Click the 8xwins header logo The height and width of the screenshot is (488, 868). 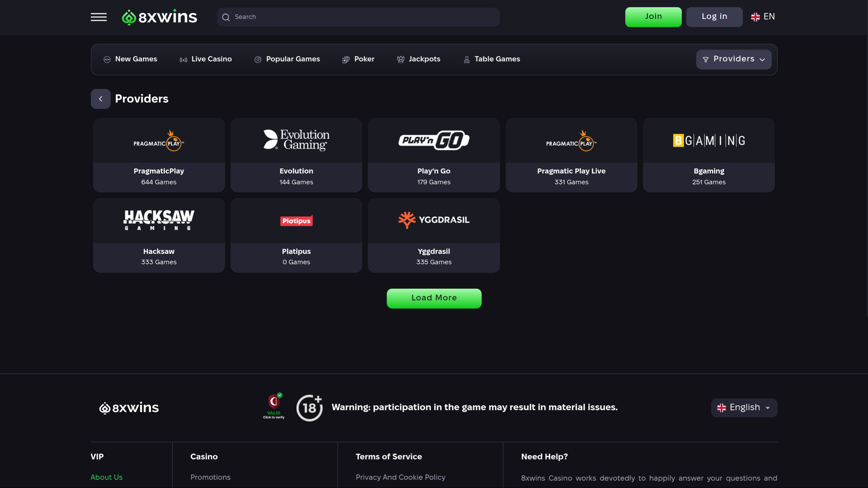click(x=160, y=17)
